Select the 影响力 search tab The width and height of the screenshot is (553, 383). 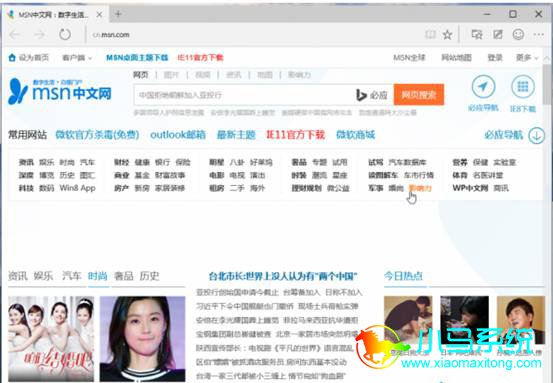point(299,75)
